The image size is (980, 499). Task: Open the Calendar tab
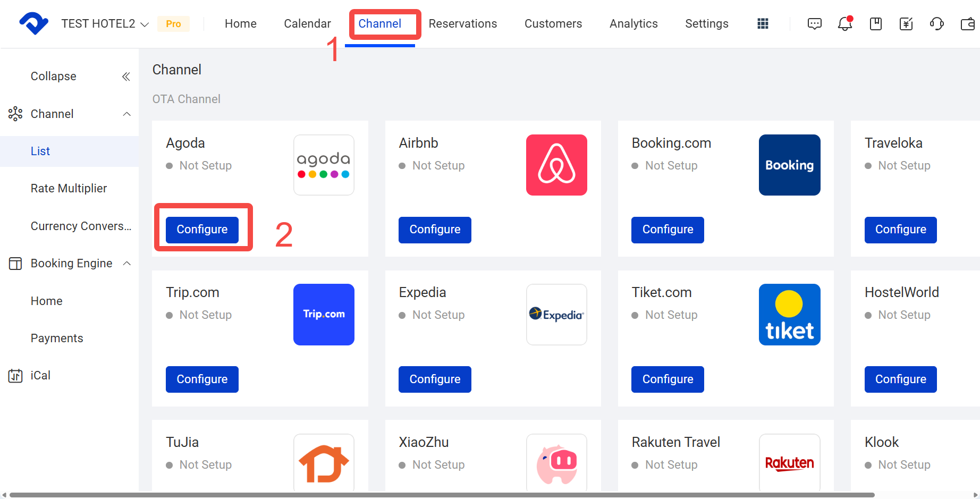[307, 24]
